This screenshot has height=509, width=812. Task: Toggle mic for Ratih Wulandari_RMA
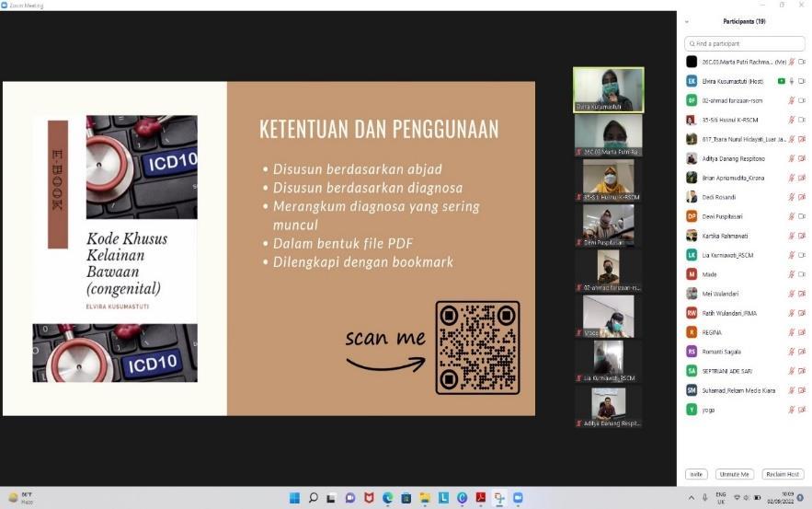point(791,313)
